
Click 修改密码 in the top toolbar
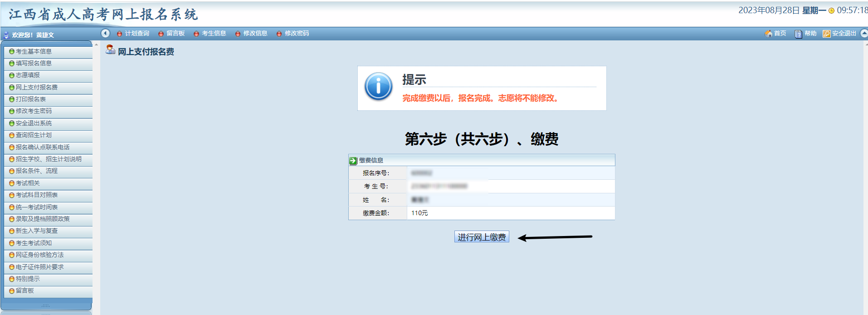[x=297, y=34]
